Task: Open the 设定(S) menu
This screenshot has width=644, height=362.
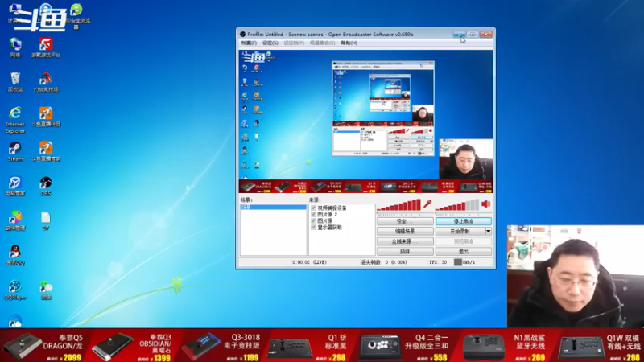Action: pyautogui.click(x=270, y=43)
